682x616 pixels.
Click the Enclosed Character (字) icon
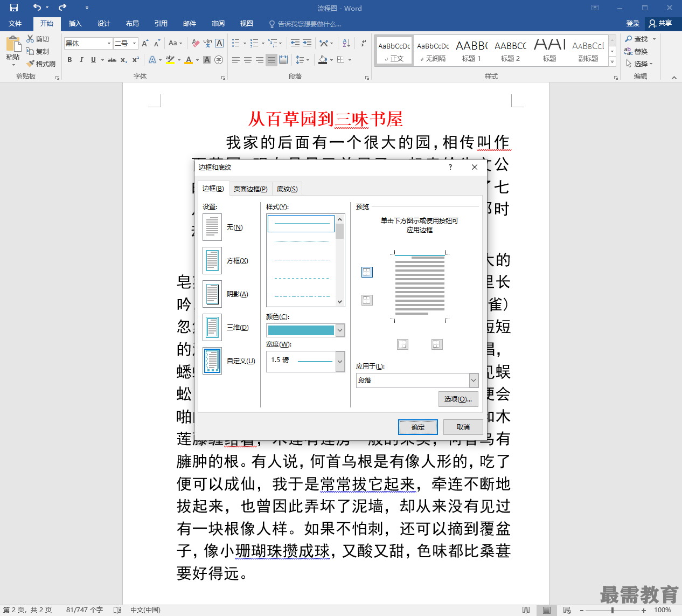click(219, 60)
